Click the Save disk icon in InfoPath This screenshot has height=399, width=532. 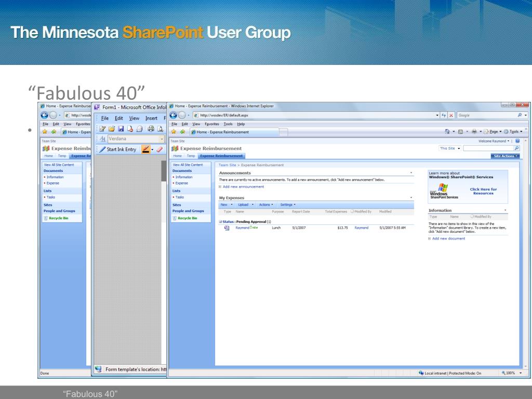click(x=121, y=129)
